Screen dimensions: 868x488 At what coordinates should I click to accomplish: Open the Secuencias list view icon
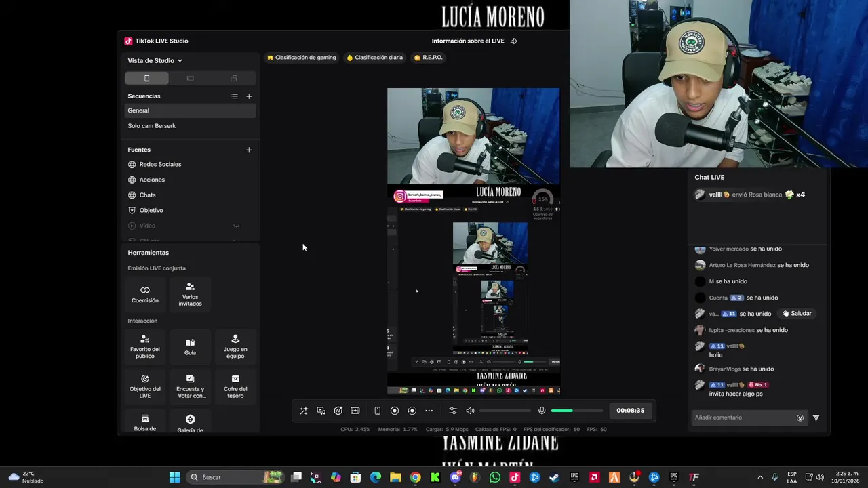[235, 96]
